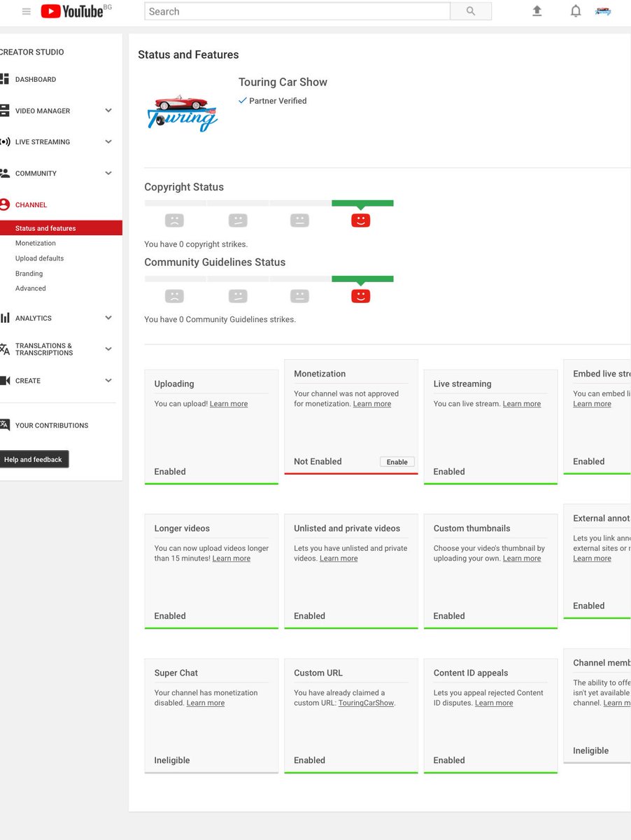Open Learn more in Super Chat card
The height and width of the screenshot is (840, 631).
click(x=206, y=703)
